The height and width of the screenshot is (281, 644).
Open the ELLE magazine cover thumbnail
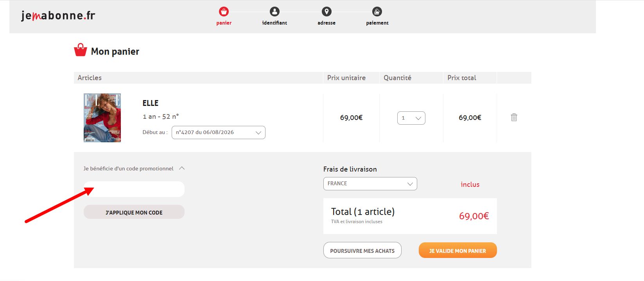coord(102,118)
